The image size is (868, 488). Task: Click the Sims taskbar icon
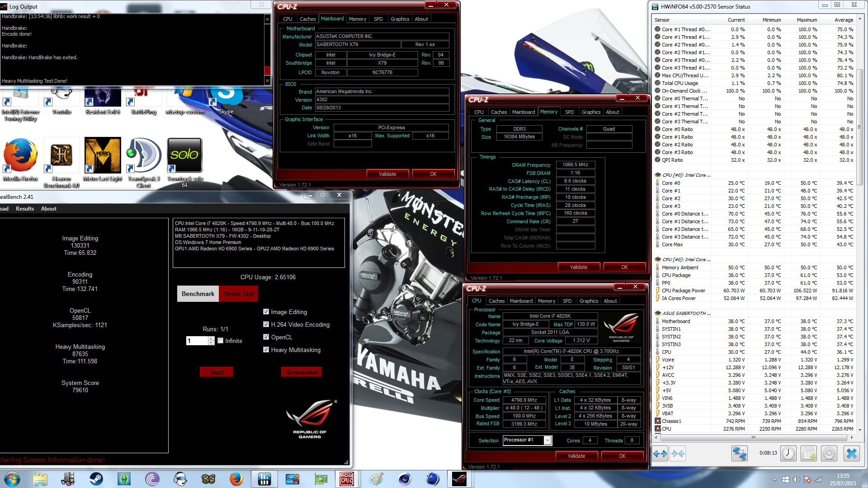tap(124, 479)
